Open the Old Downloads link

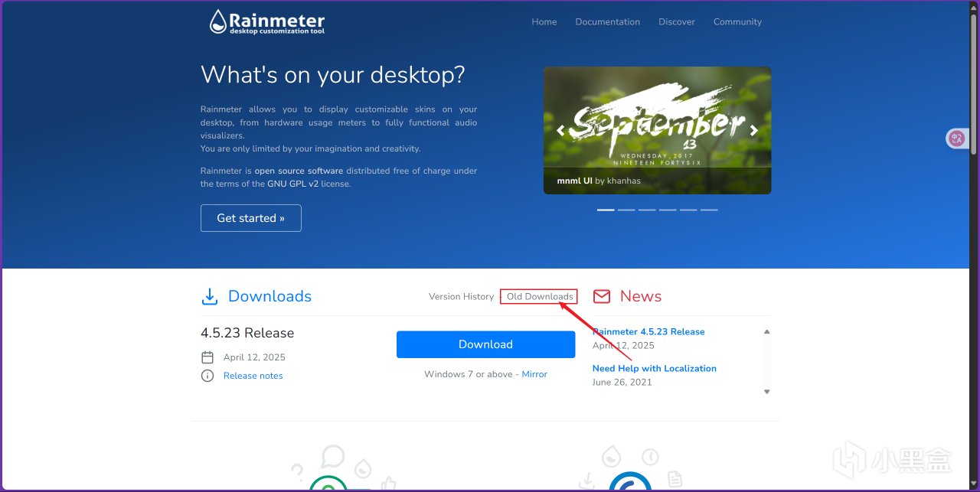coord(540,297)
